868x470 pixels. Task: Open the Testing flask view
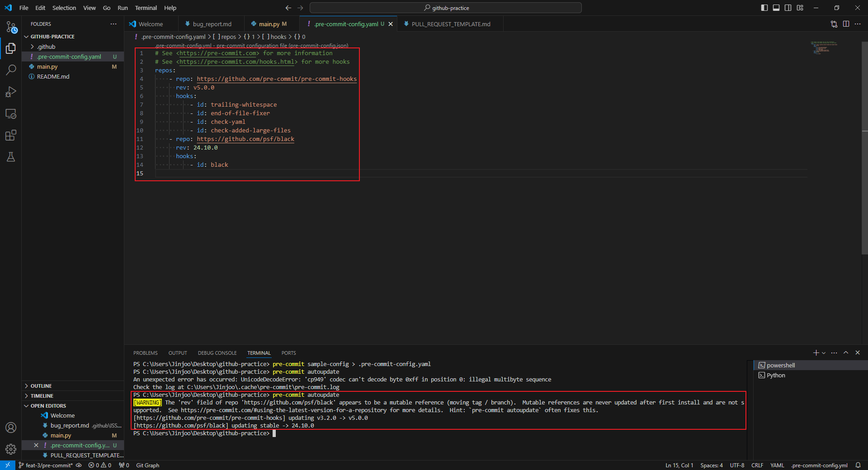11,157
